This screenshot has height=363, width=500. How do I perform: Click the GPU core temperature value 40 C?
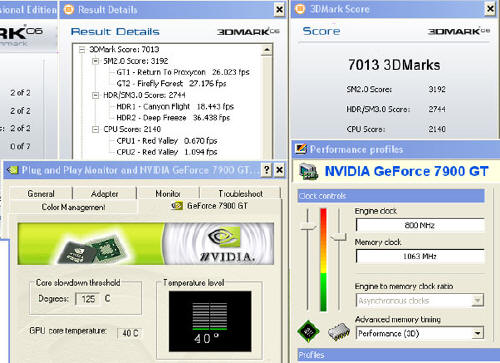130,333
